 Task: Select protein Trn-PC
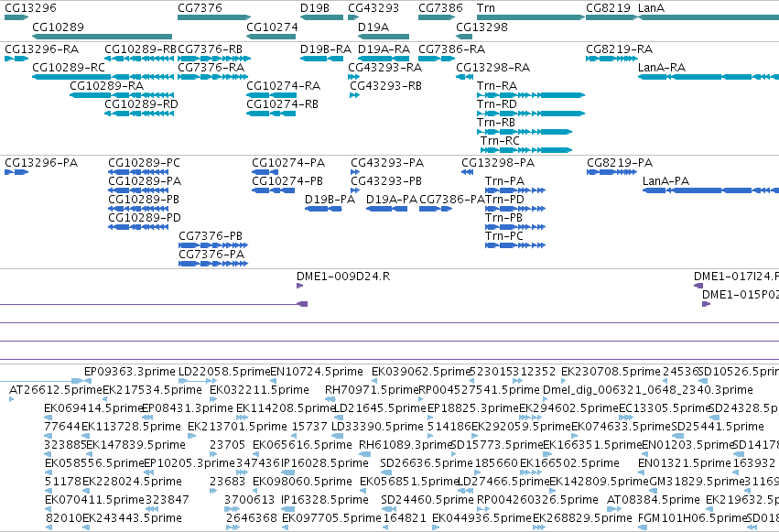pyautogui.click(x=515, y=246)
